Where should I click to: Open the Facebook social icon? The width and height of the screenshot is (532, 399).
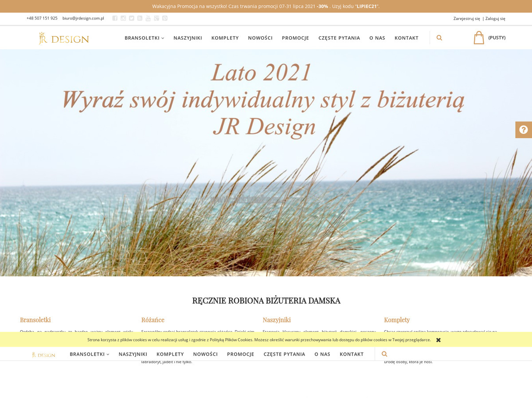pos(115,18)
